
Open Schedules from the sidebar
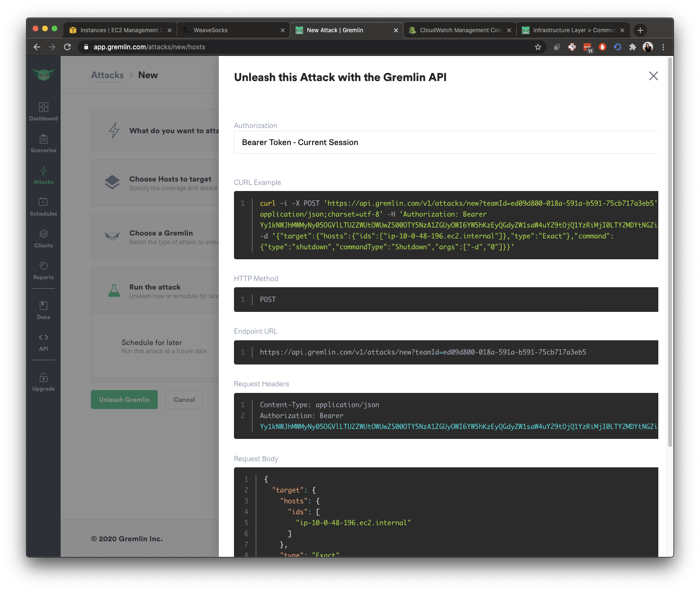44,207
